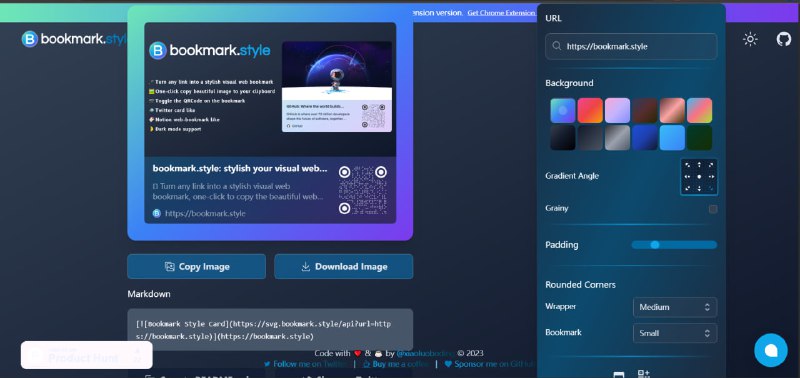Viewport: 800px width, 378px height.
Task: Click the Padding slider handle
Action: [655, 245]
